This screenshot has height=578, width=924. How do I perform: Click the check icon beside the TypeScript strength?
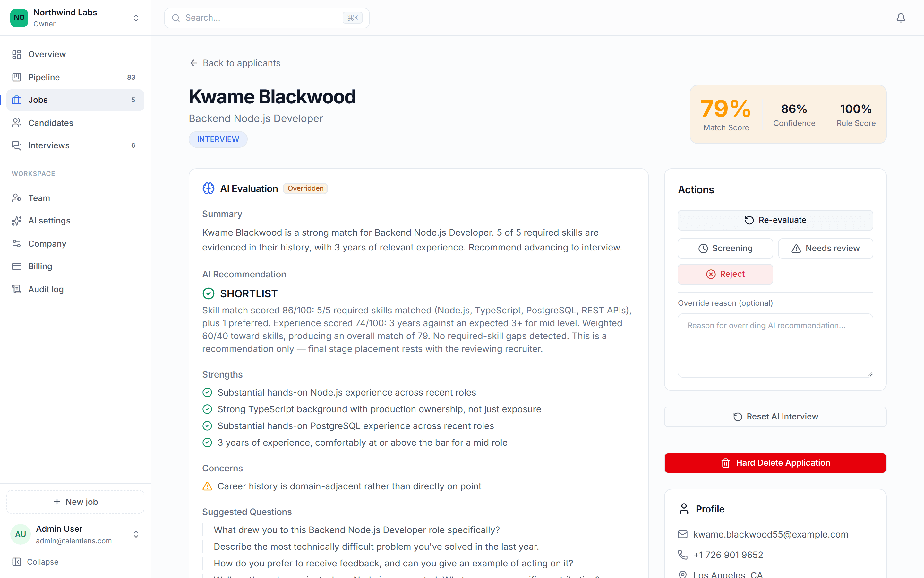[x=207, y=409]
